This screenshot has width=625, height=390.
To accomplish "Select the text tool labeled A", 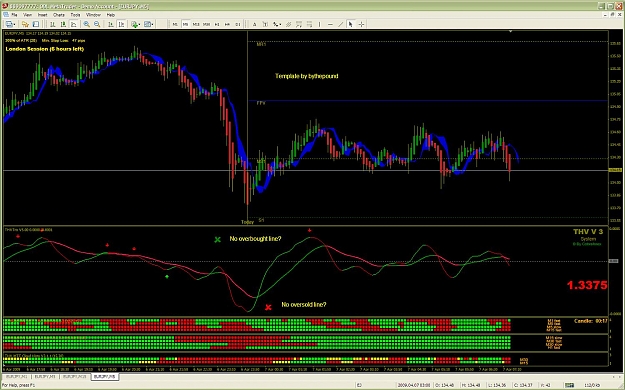I will [x=254, y=24].
